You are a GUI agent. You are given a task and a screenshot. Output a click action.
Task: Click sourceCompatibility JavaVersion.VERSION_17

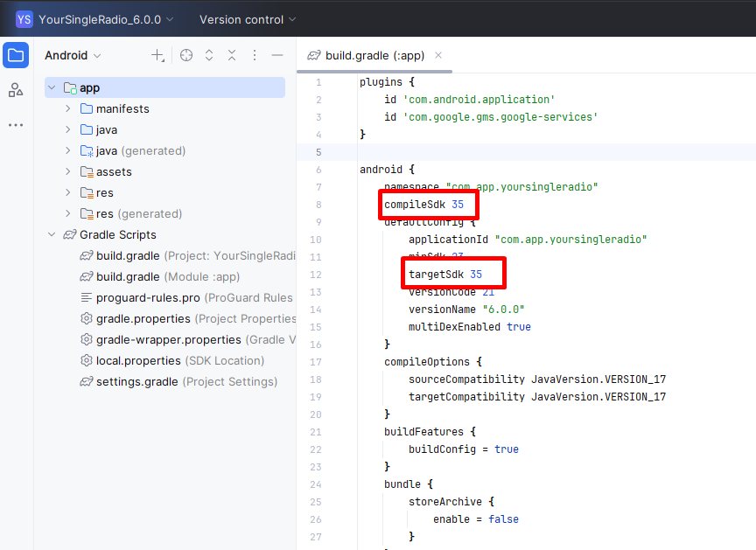click(537, 379)
